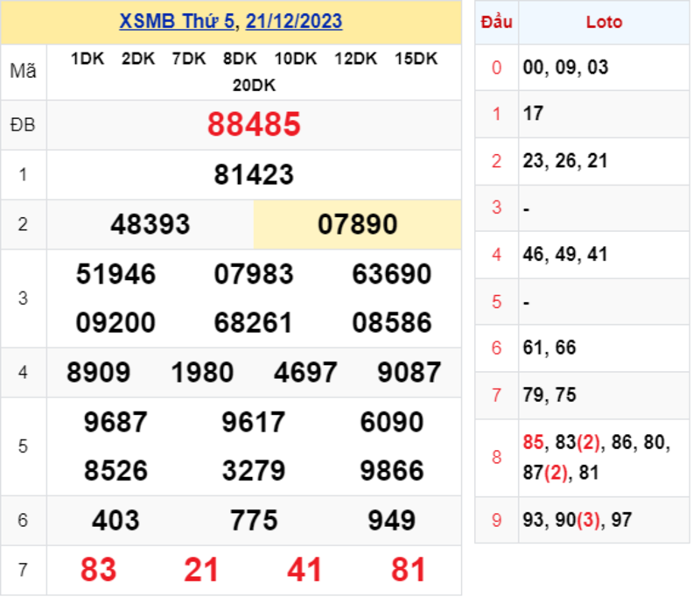Image resolution: width=700 pixels, height=597 pixels.
Task: Click the ĐB row header
Action: (x=24, y=124)
